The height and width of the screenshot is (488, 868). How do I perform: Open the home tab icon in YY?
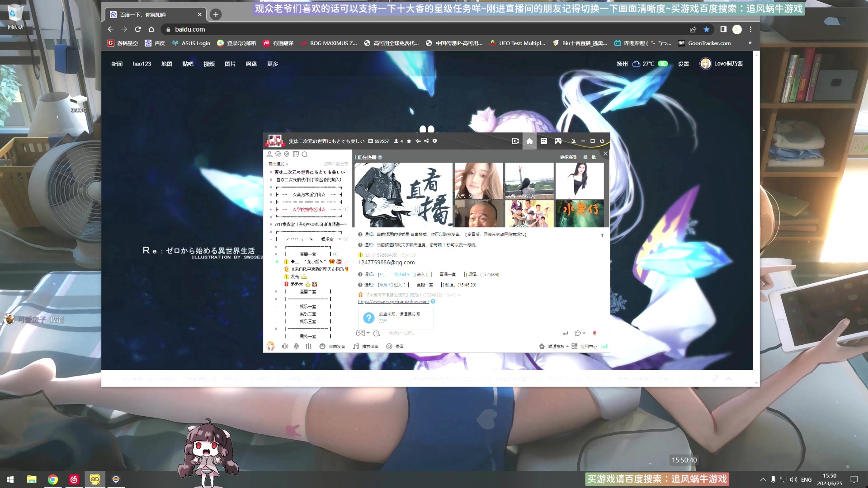coord(529,141)
